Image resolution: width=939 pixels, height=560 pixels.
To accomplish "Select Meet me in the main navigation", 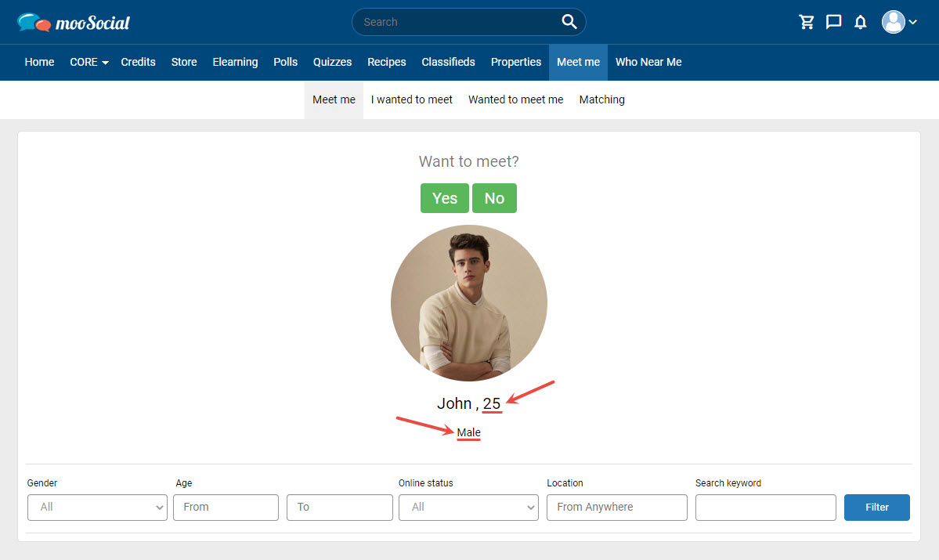I will [579, 63].
